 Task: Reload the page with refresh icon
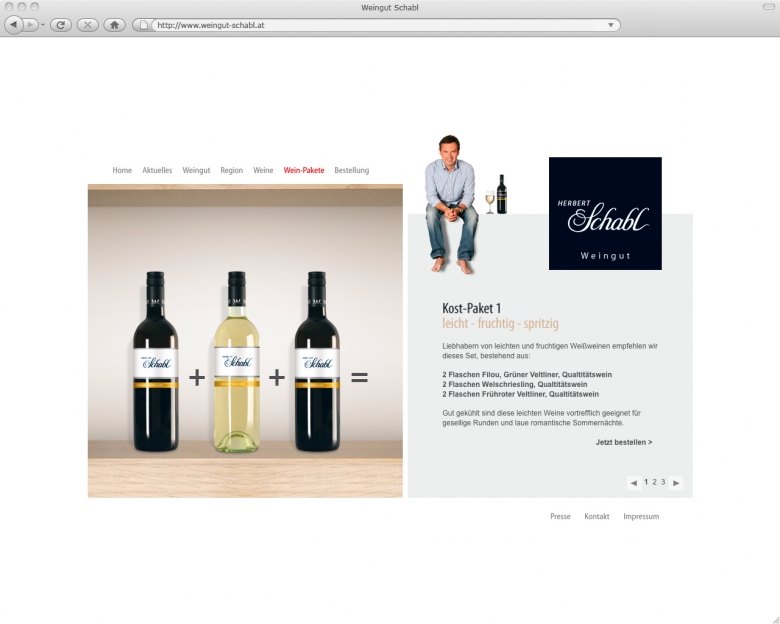[61, 25]
